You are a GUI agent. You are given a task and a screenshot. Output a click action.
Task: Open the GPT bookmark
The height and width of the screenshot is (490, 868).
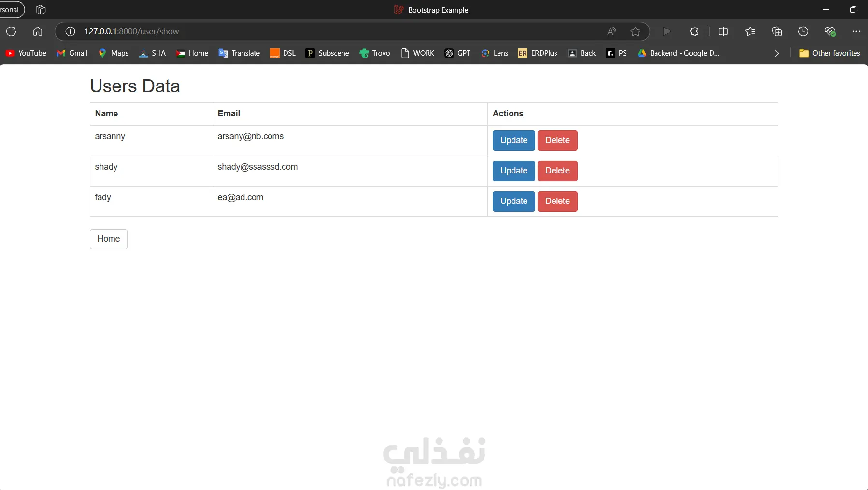click(457, 53)
